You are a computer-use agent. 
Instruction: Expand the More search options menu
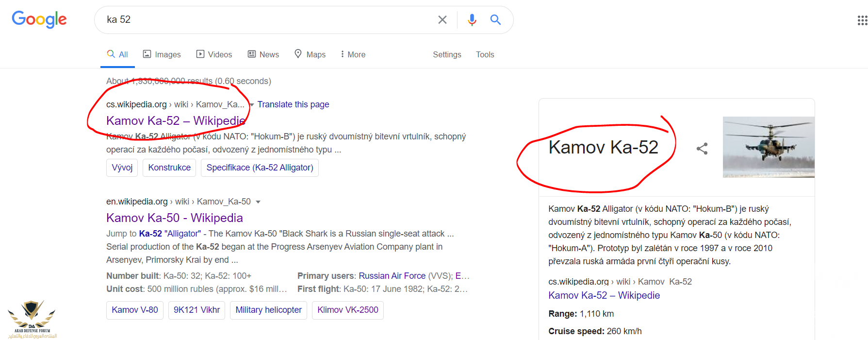click(x=353, y=54)
